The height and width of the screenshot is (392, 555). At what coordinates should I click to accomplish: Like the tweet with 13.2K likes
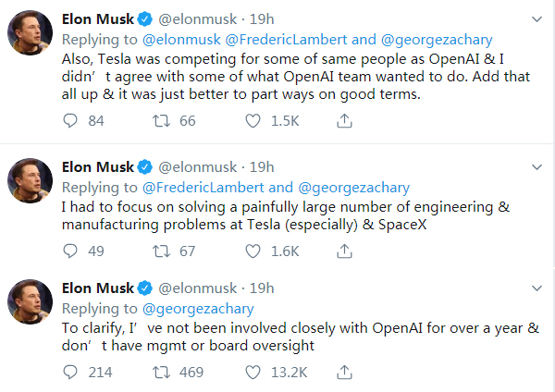(x=253, y=373)
